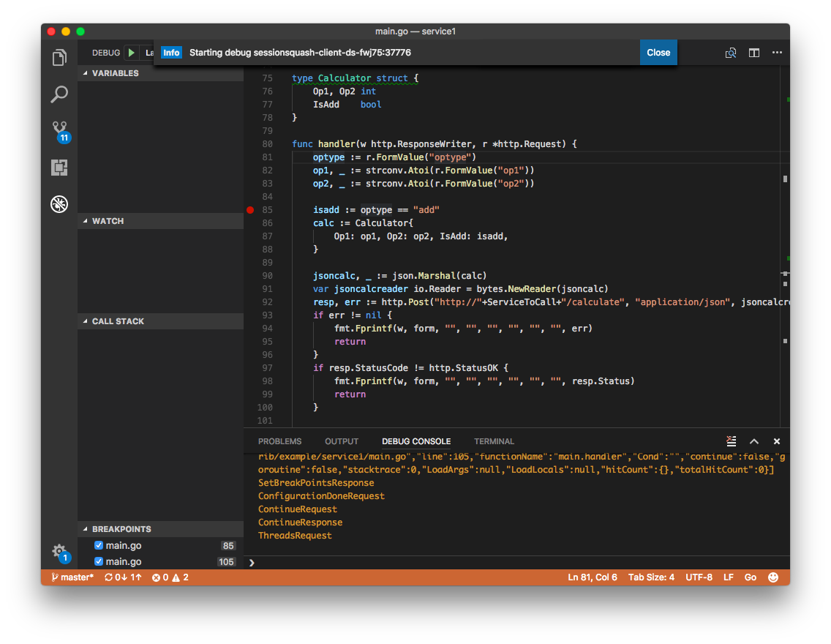Screen dimensions: 831x644
Task: Click the main.go — service1 window title
Action: [x=415, y=31]
